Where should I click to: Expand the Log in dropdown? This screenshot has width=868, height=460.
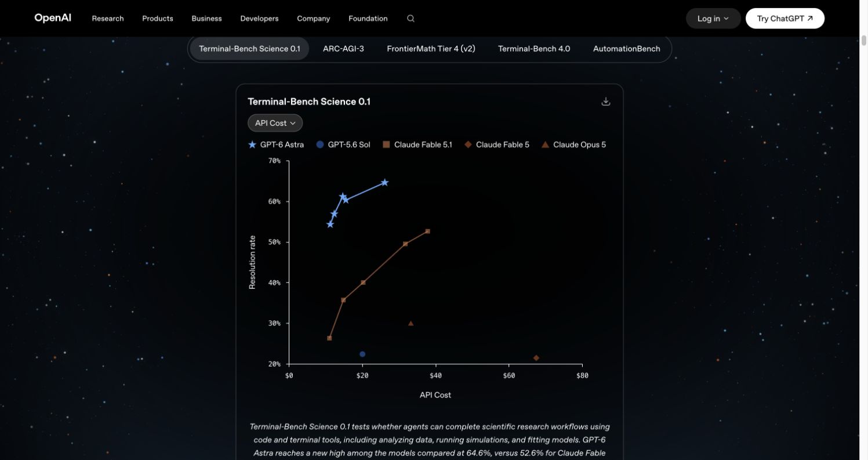point(713,19)
